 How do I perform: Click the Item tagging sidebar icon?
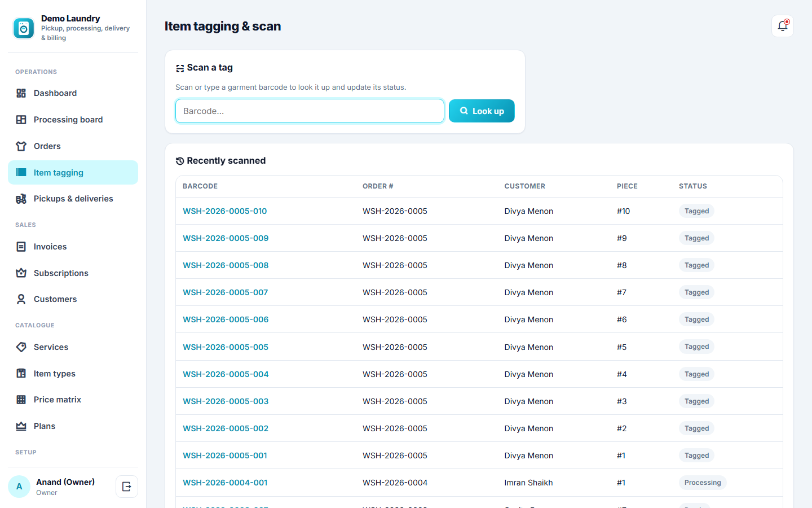21,173
